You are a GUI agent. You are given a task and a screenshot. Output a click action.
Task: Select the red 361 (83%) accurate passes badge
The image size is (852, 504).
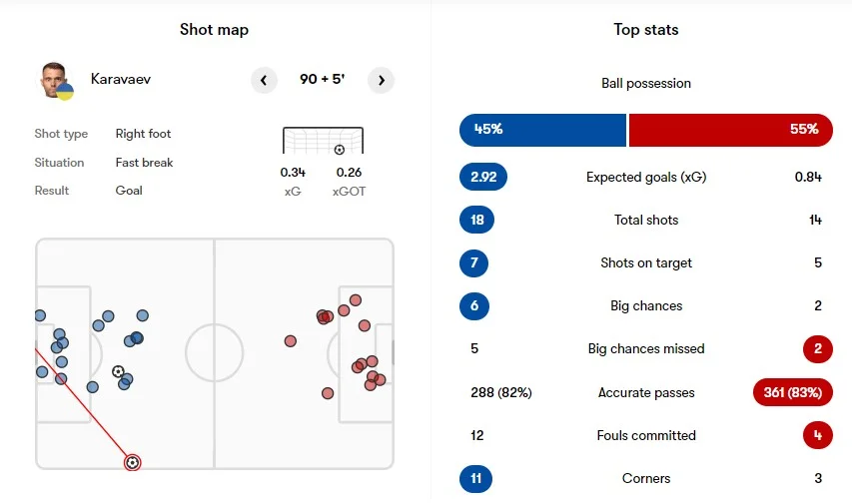click(793, 392)
